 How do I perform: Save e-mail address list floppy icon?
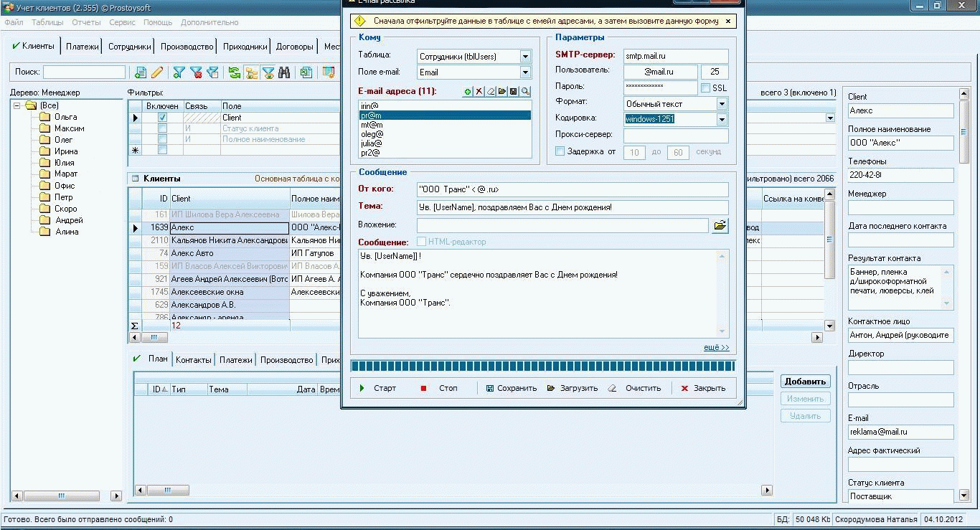(514, 91)
